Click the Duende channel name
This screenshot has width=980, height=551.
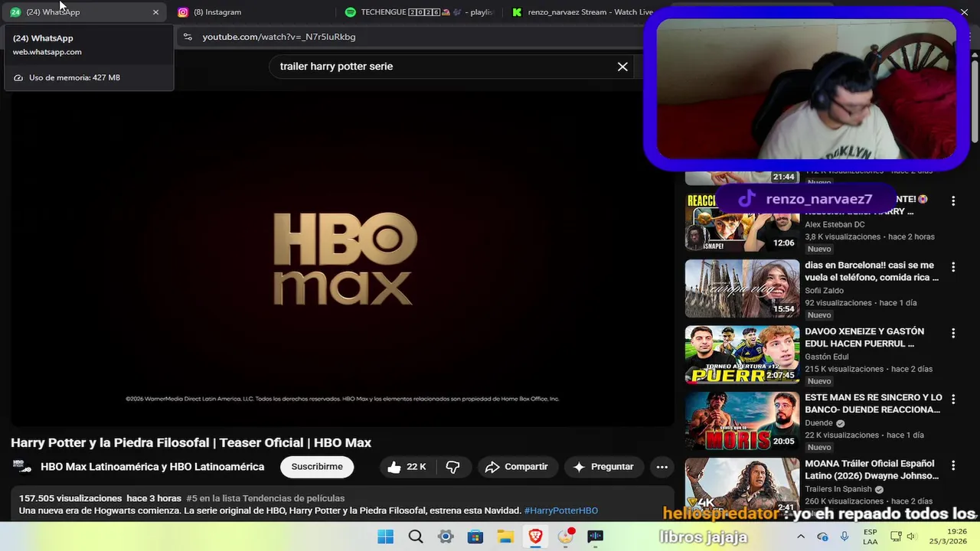(x=818, y=423)
